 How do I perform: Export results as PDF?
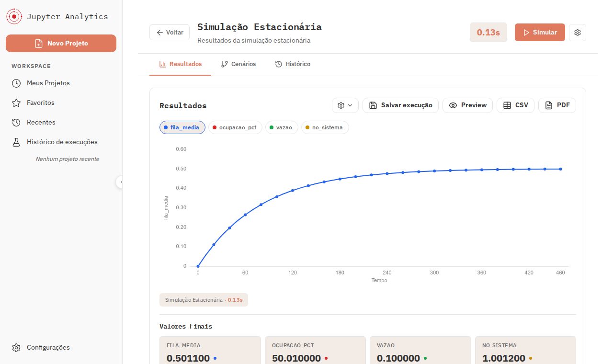click(557, 105)
